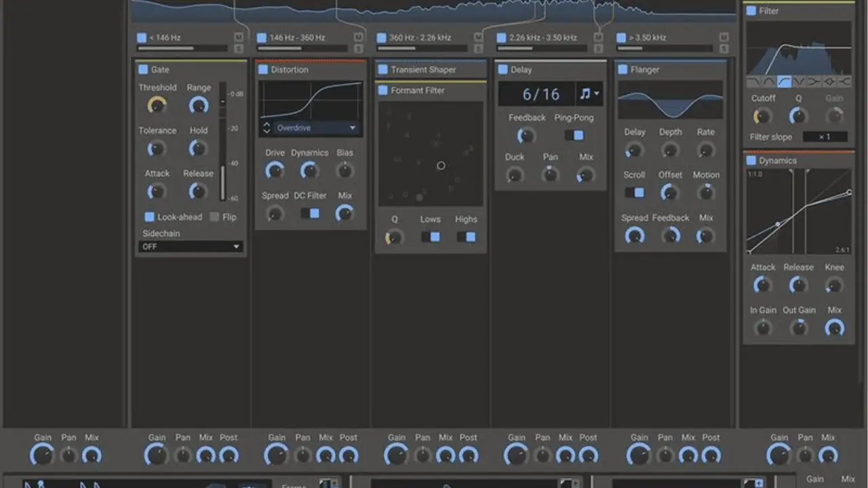This screenshot has width=868, height=488.
Task: Click the Threshold knob in Gate
Action: click(157, 105)
